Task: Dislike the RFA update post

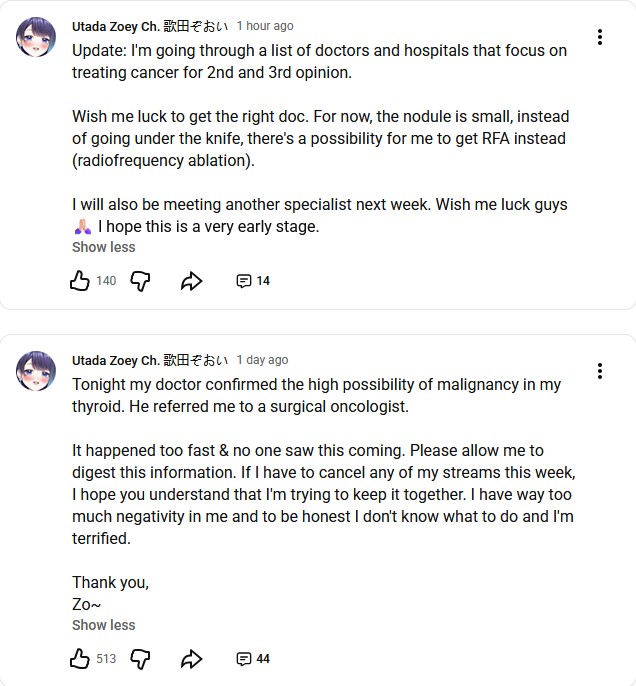Action: point(141,281)
